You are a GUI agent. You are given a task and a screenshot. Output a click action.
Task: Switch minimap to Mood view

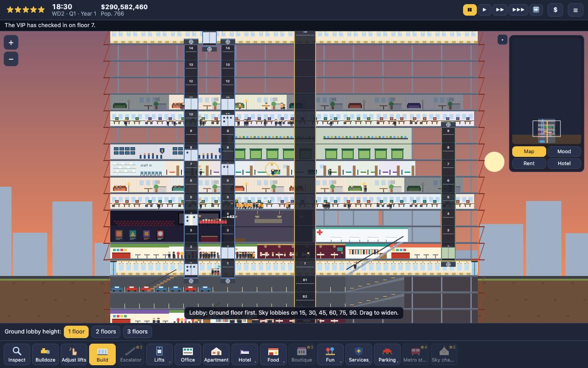[564, 151]
